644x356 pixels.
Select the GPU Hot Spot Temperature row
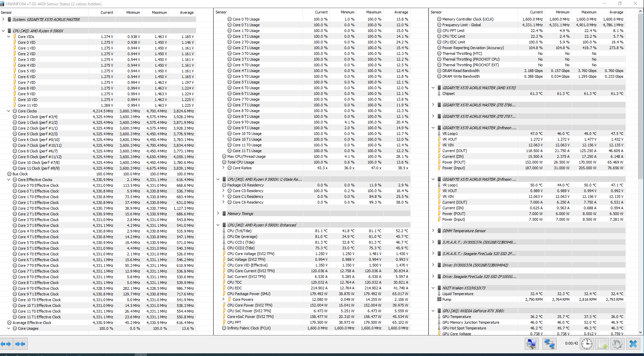tap(527, 328)
